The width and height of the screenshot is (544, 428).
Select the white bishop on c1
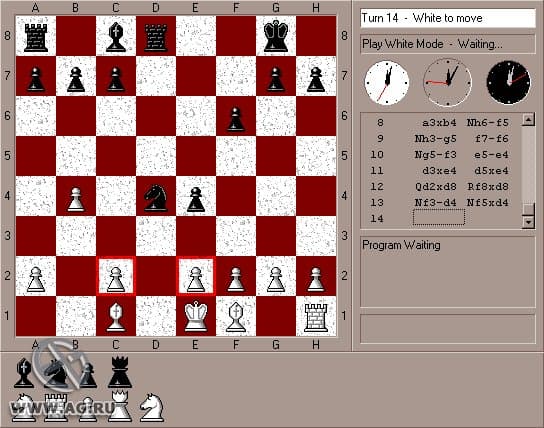pos(116,317)
